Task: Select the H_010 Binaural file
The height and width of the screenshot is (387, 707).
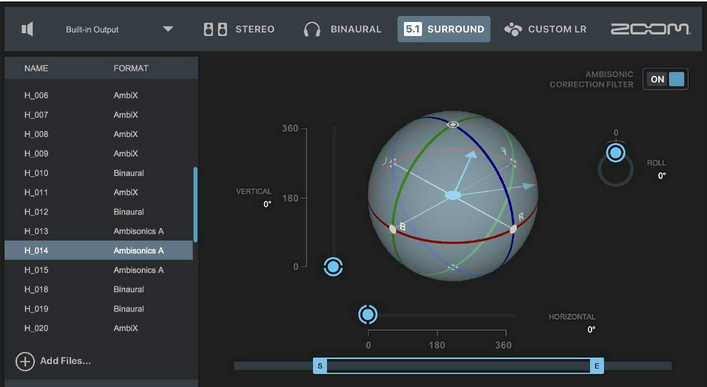Action: [99, 173]
